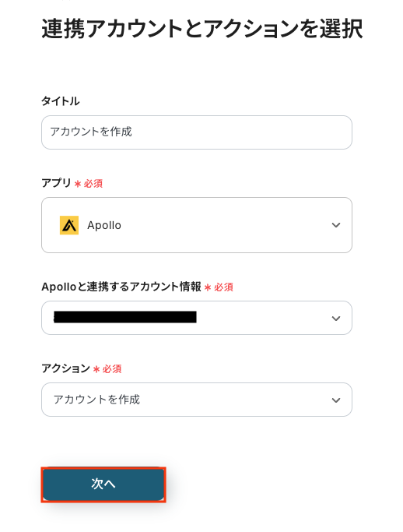Click the Apollo logo icon
Screen dimensions: 403x532
click(x=69, y=225)
